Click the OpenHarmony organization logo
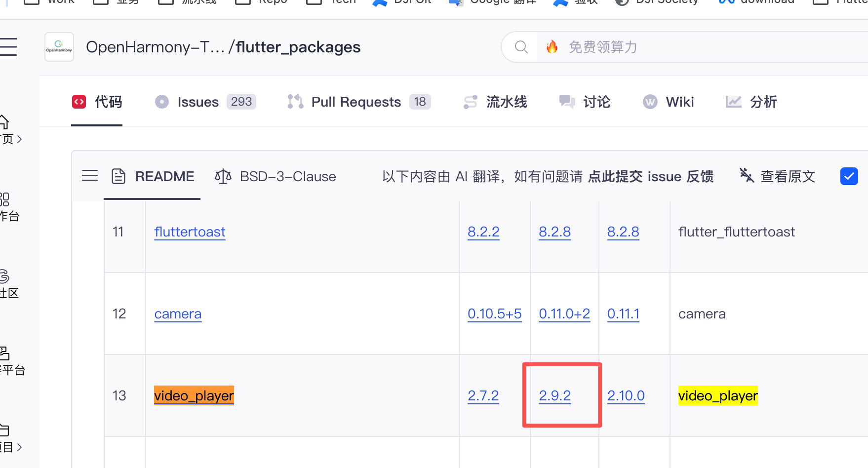This screenshot has height=468, width=868. [x=59, y=47]
